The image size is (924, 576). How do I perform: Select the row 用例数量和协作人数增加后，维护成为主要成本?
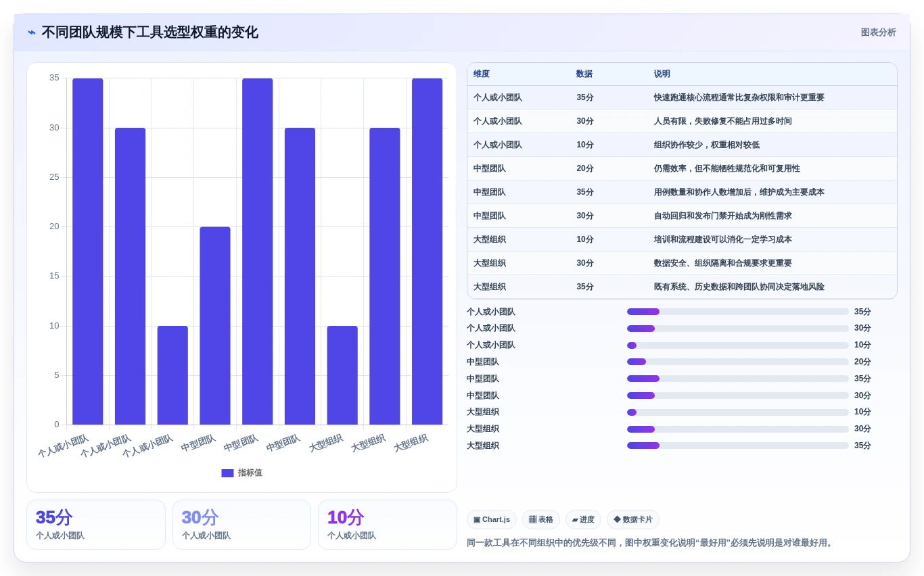coord(682,192)
